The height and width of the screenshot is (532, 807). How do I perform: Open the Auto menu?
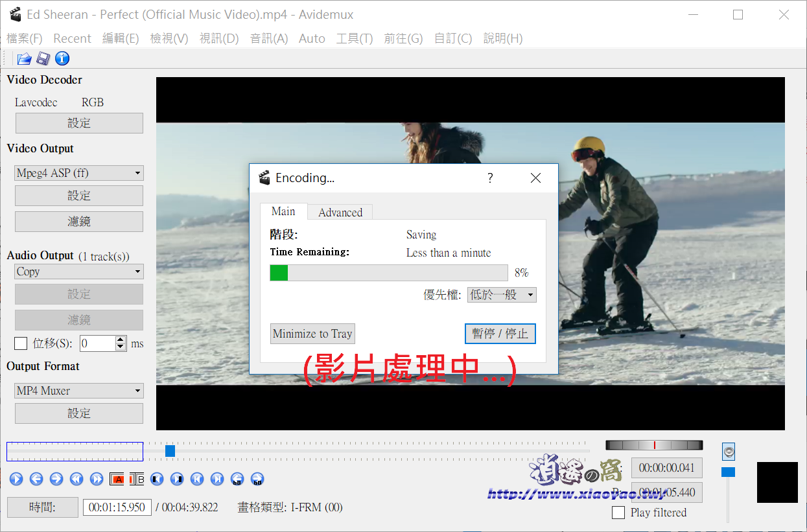pos(312,38)
